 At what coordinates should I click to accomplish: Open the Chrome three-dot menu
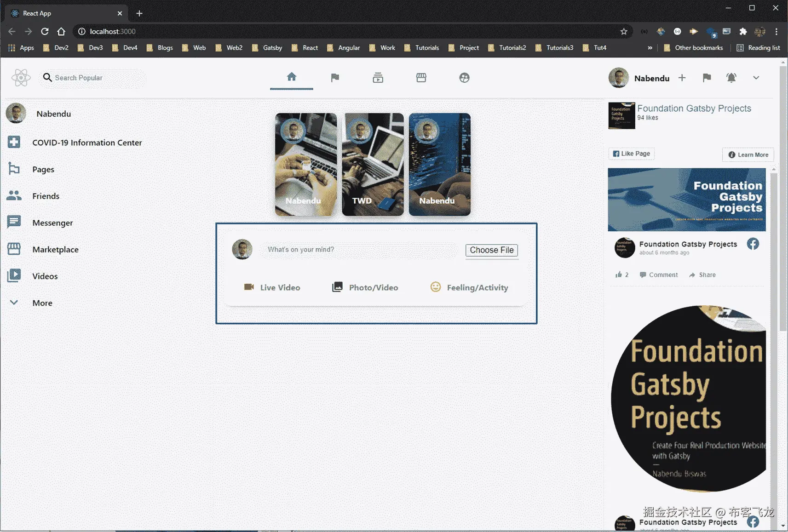point(776,31)
